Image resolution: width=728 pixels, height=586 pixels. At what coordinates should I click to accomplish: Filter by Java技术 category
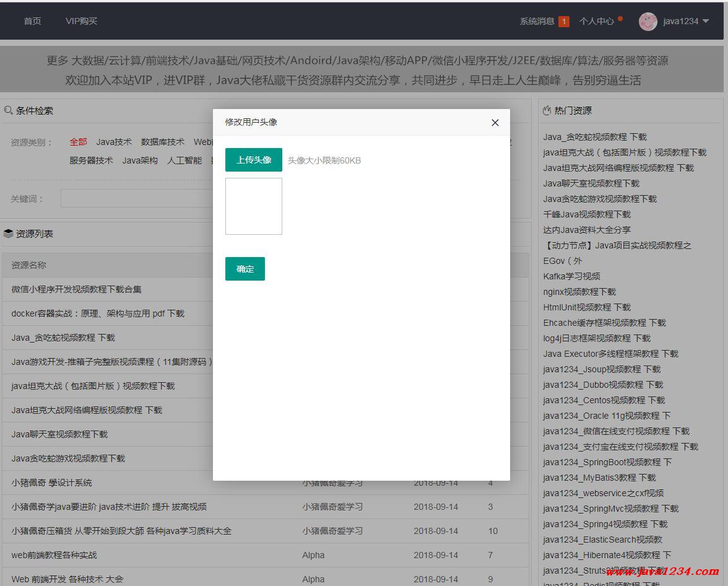[114, 142]
